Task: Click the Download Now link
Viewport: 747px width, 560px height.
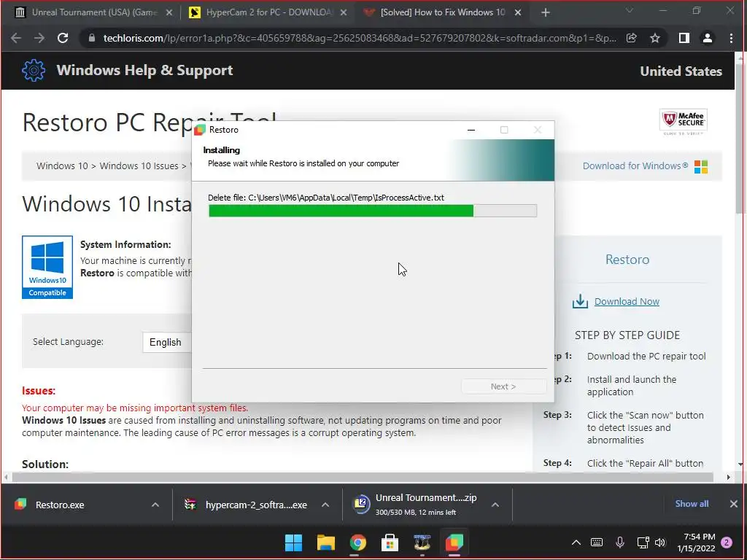Action: (627, 301)
